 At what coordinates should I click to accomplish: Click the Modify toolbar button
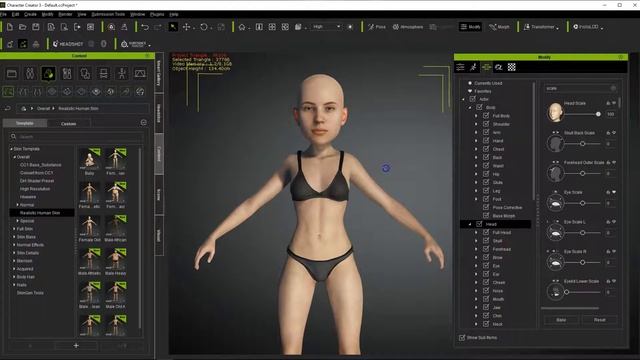click(x=470, y=27)
